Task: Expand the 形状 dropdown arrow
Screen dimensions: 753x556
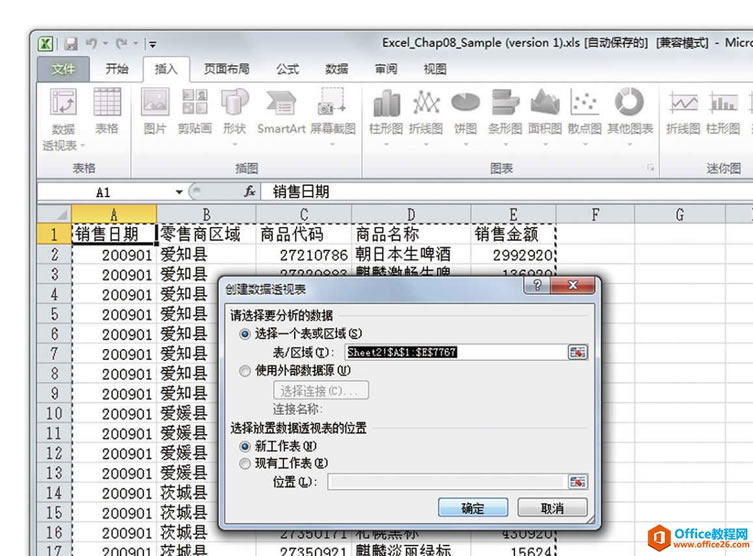Action: tap(234, 144)
